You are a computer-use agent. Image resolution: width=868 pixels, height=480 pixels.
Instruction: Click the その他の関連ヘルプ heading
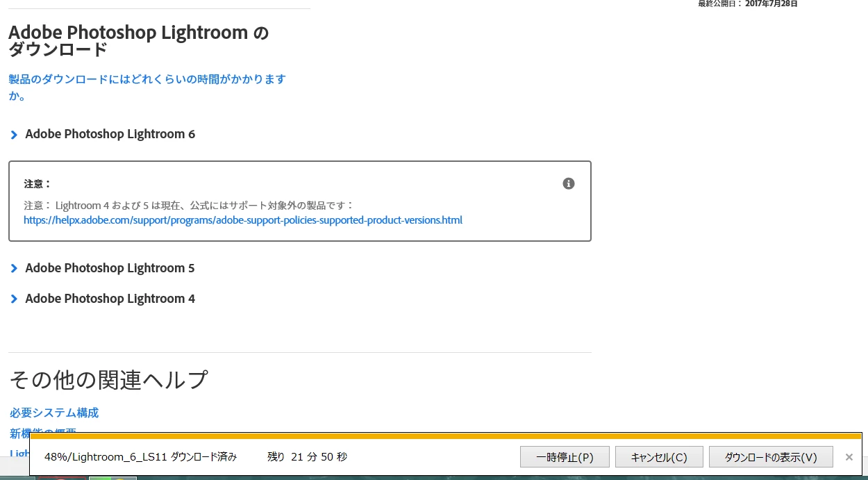109,380
